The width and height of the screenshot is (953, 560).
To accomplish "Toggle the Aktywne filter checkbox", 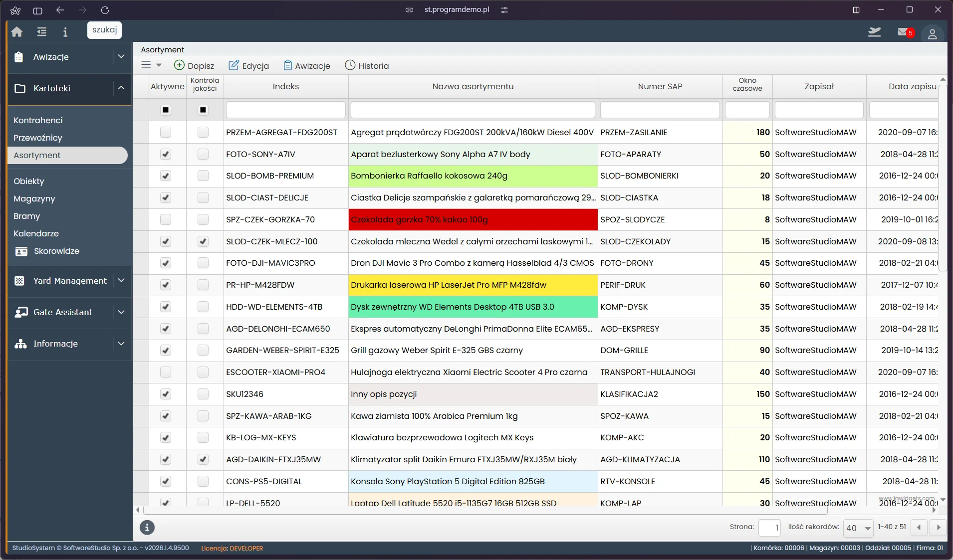I will (x=166, y=110).
